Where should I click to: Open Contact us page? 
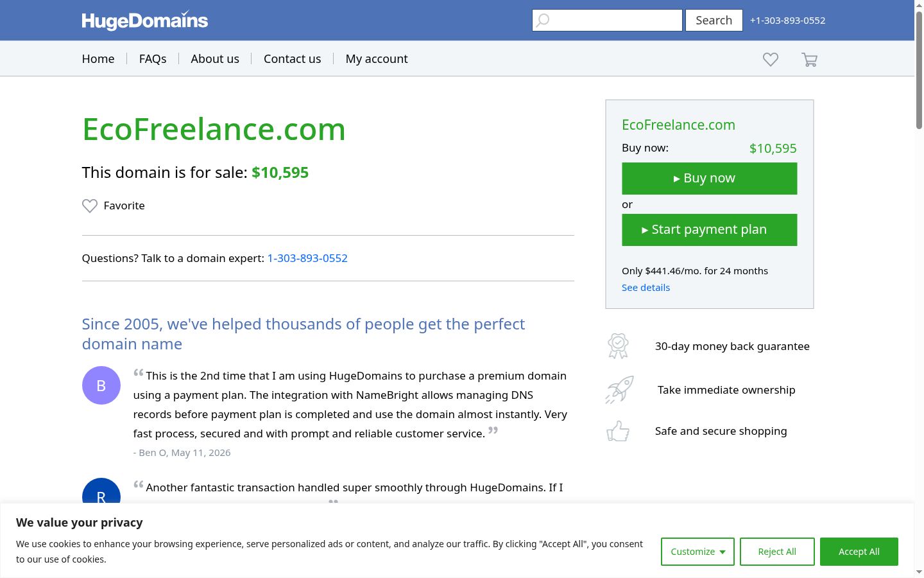click(293, 59)
